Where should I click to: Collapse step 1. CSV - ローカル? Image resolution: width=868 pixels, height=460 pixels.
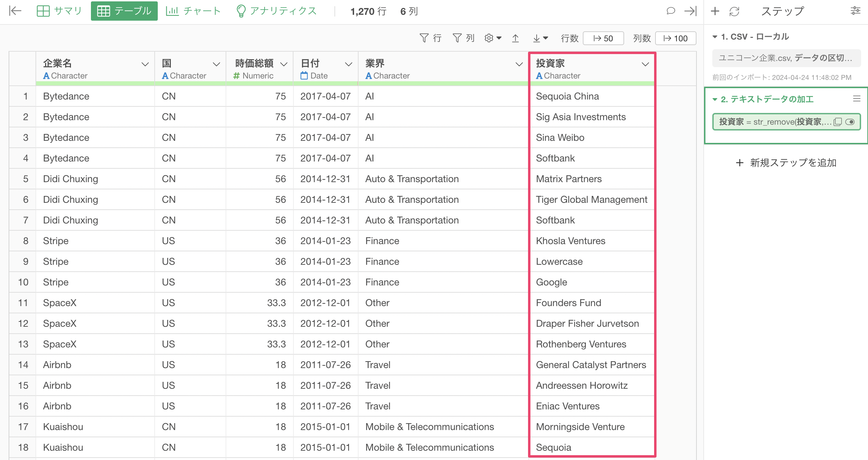click(715, 37)
